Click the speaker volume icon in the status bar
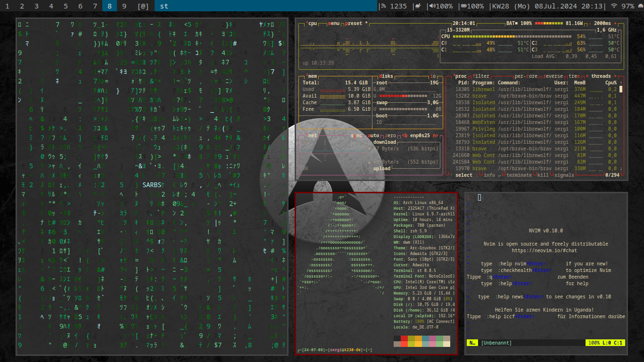Screen dimensions: 644x362 (431, 6)
